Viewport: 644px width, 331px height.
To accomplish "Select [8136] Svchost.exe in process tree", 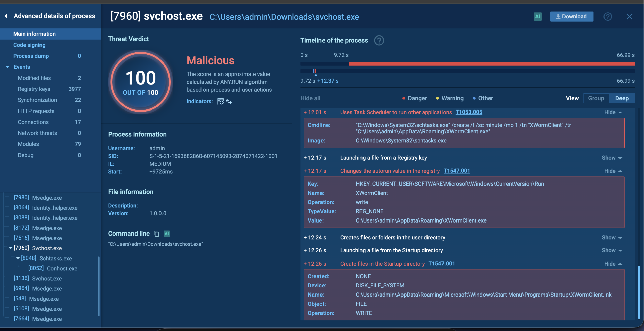I will [x=38, y=278].
